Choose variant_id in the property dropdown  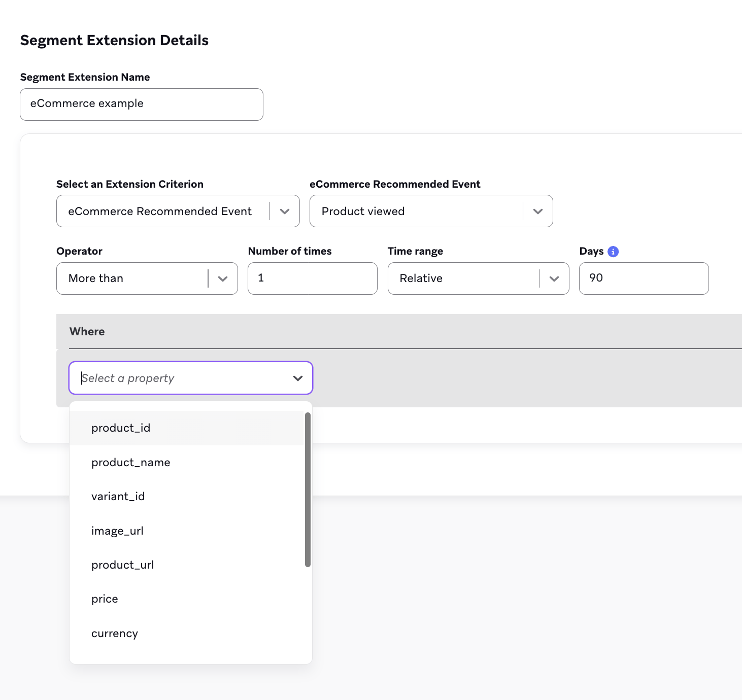click(118, 496)
